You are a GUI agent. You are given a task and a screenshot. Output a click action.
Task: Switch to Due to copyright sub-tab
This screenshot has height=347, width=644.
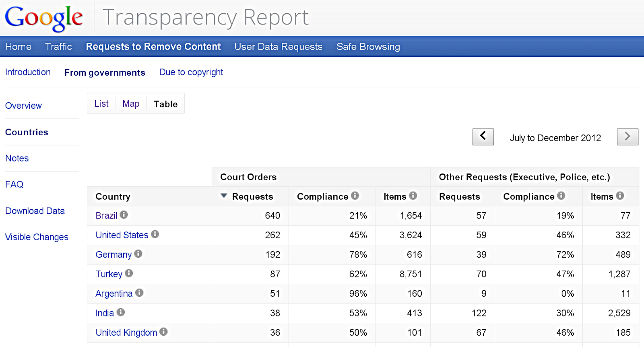pyautogui.click(x=191, y=72)
